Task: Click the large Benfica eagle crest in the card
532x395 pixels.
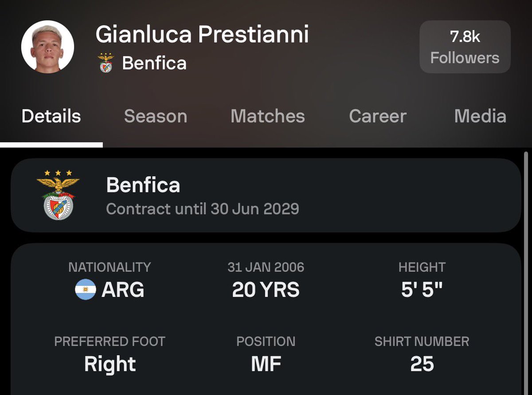Action: tap(58, 195)
